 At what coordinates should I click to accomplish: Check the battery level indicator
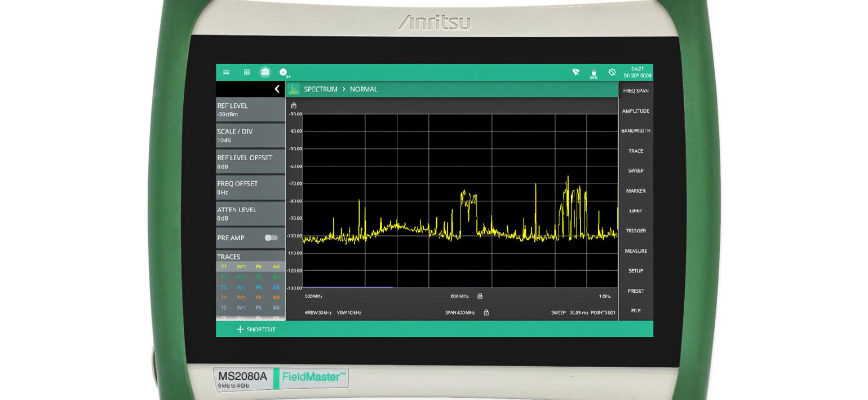pyautogui.click(x=594, y=72)
